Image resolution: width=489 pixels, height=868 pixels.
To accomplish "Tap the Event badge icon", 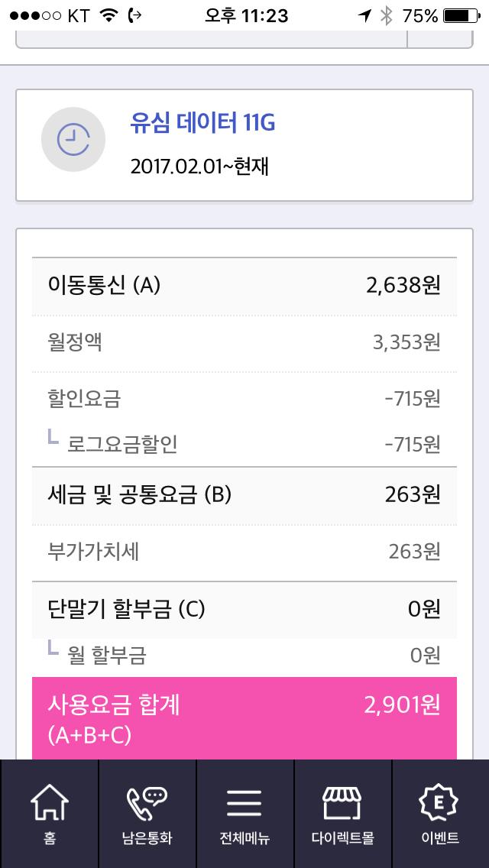I will tap(440, 803).
